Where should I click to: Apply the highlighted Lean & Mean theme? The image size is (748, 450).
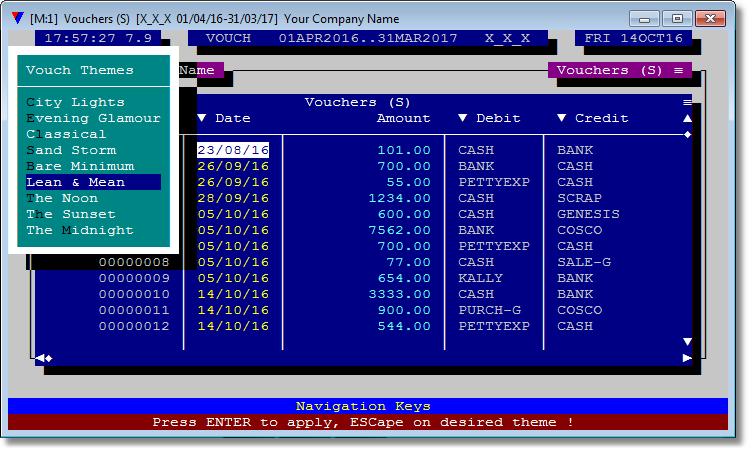(x=94, y=182)
